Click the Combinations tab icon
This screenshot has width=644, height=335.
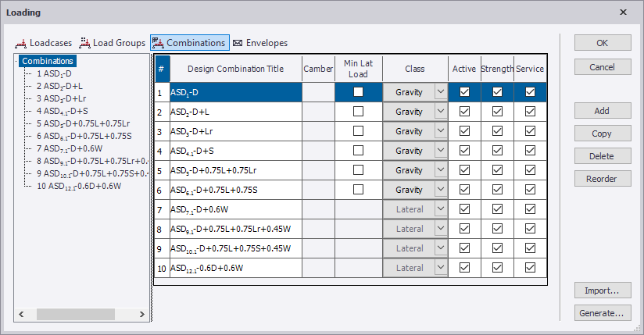point(157,43)
